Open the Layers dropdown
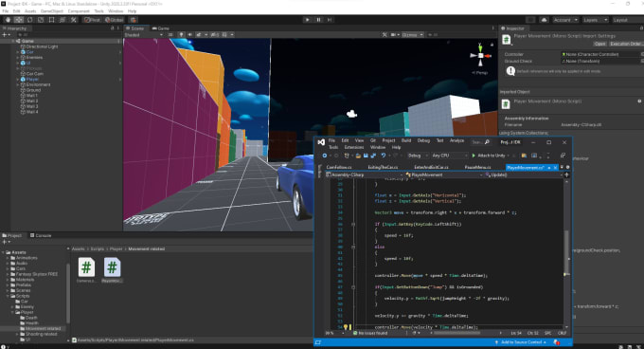644x349 pixels. [595, 20]
